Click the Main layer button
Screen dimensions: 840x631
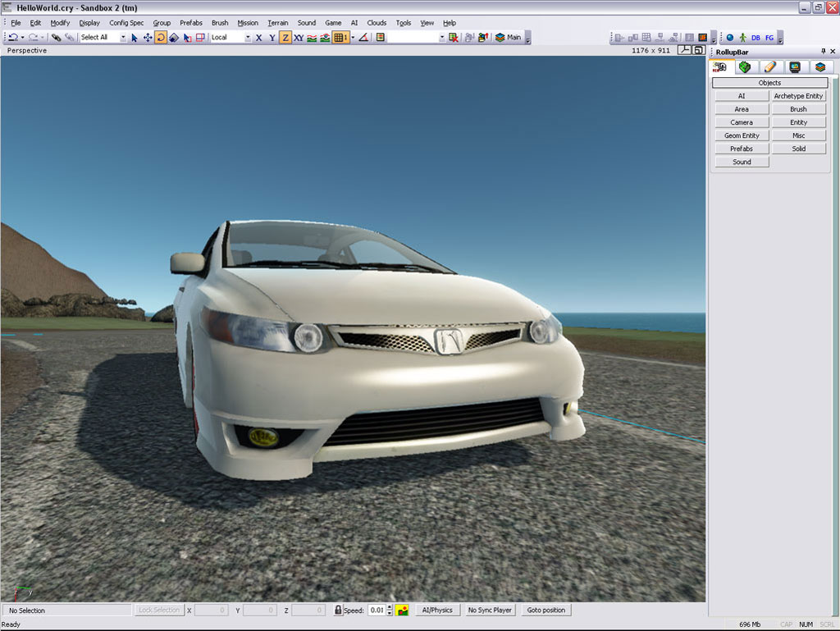click(508, 38)
